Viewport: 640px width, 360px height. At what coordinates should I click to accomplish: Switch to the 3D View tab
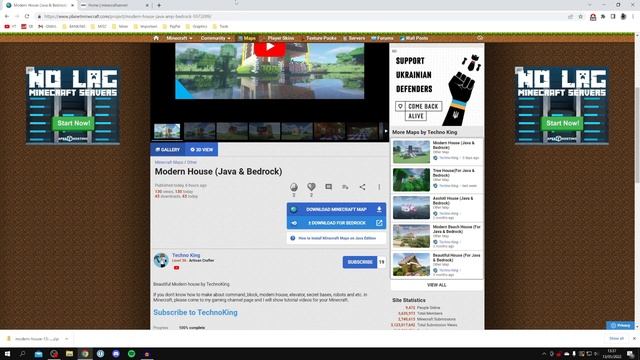point(202,150)
